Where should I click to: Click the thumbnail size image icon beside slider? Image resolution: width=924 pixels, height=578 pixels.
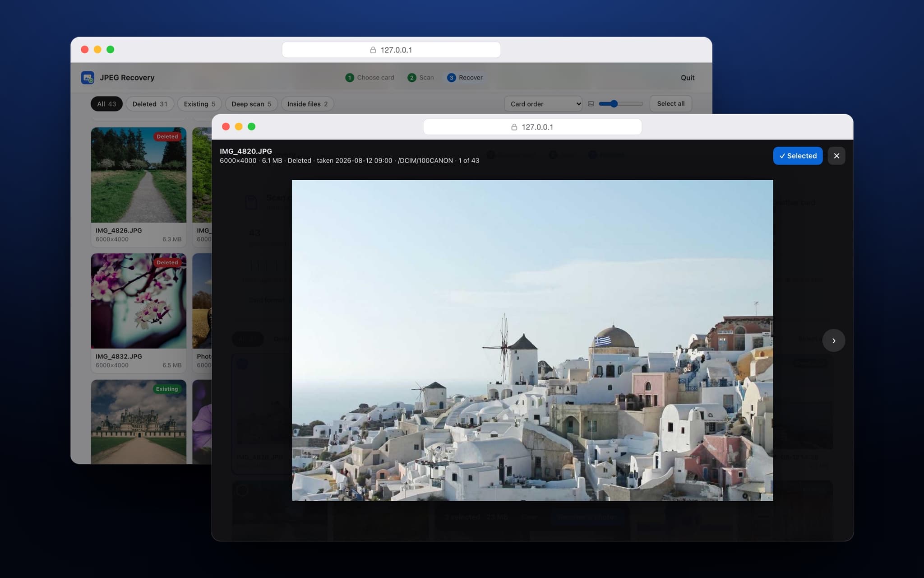coord(591,104)
